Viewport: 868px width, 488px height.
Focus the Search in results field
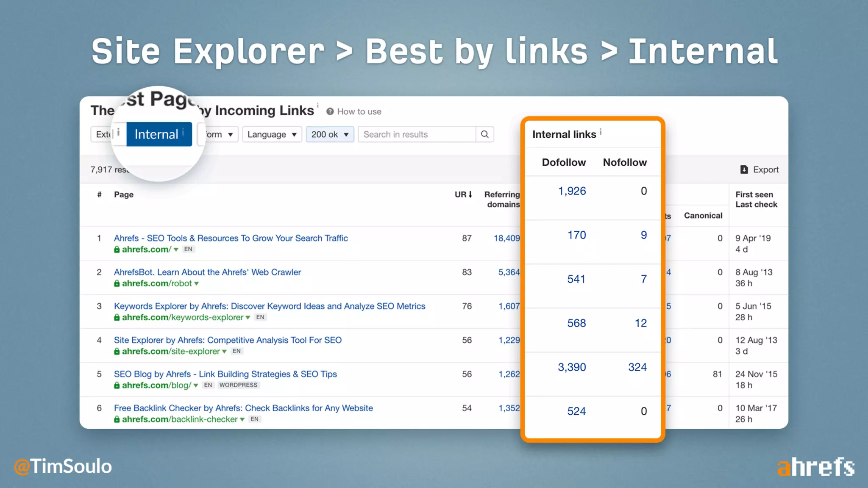click(x=417, y=134)
